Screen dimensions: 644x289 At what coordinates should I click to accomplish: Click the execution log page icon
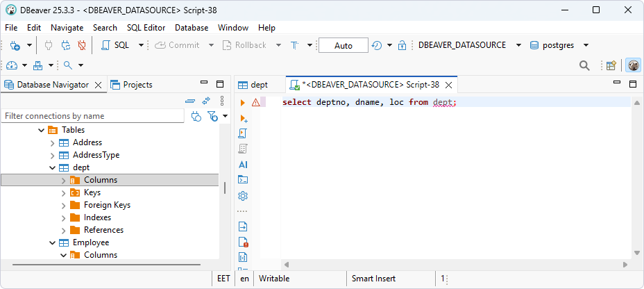[x=243, y=242]
